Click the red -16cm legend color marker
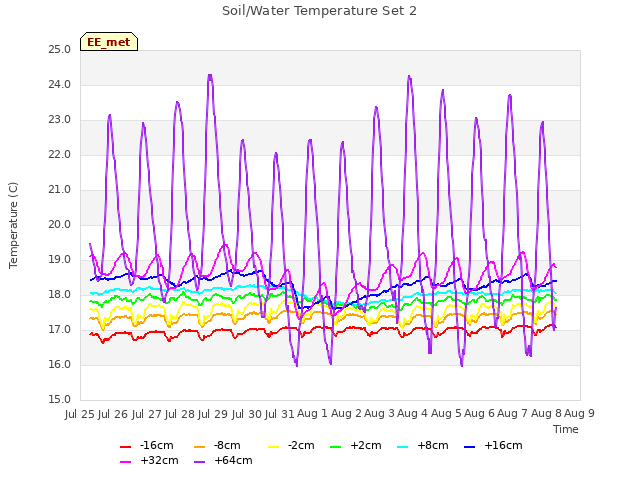640x480 pixels. (125, 447)
